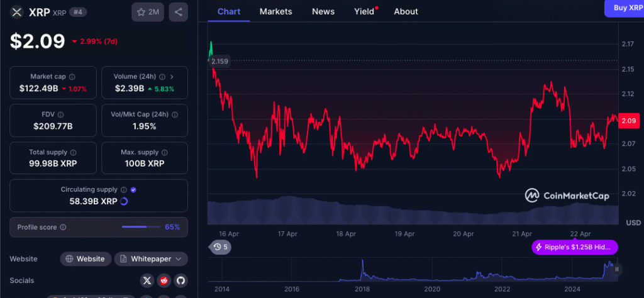Click the USD currency label

(x=633, y=223)
